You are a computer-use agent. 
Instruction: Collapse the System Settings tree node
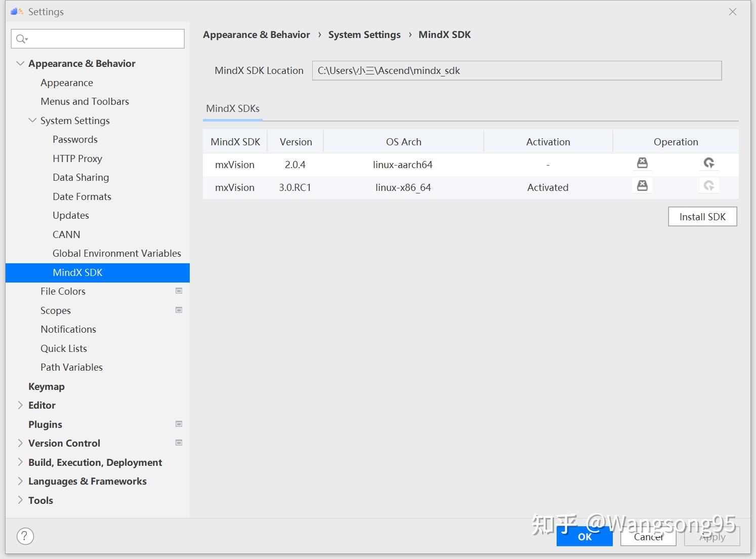32,121
